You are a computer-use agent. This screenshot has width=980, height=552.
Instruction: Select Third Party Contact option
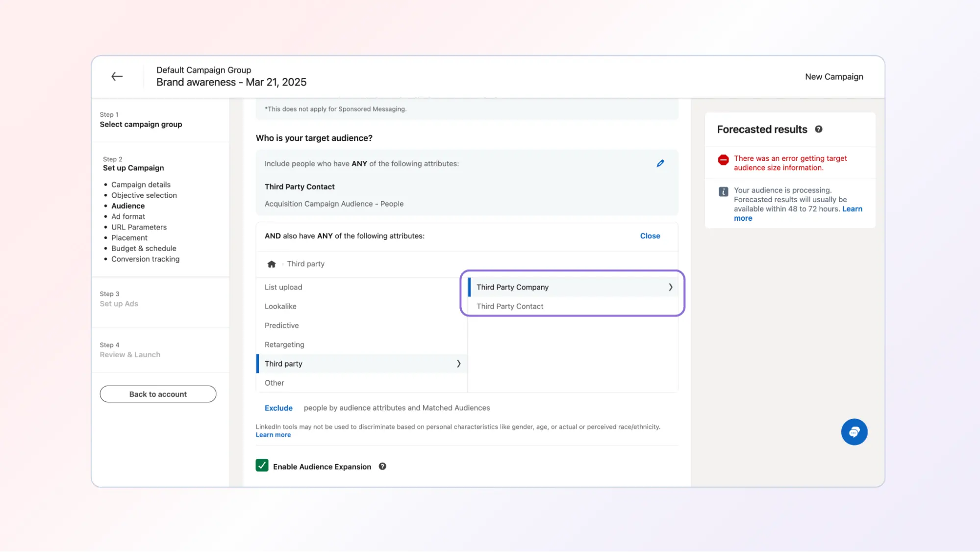point(510,307)
